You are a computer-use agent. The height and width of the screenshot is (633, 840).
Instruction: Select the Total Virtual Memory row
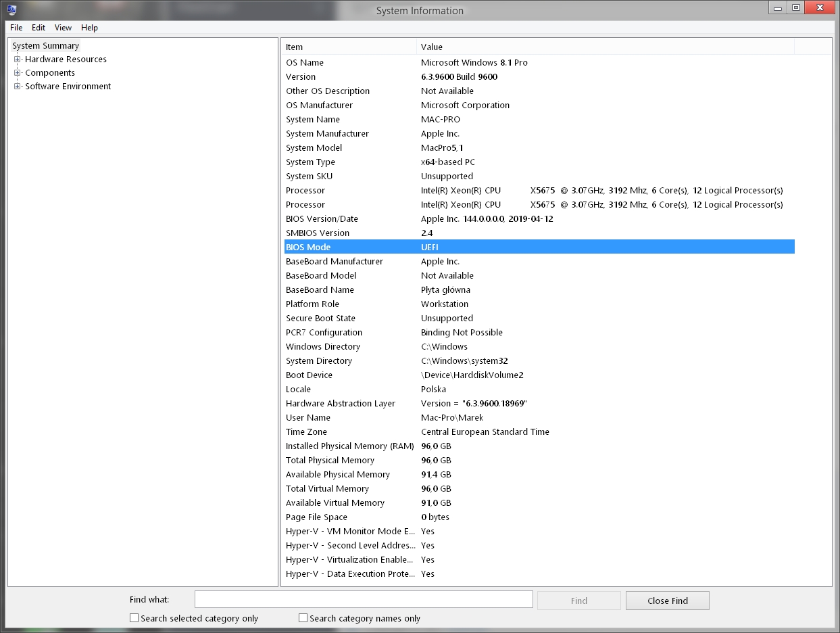tap(539, 489)
